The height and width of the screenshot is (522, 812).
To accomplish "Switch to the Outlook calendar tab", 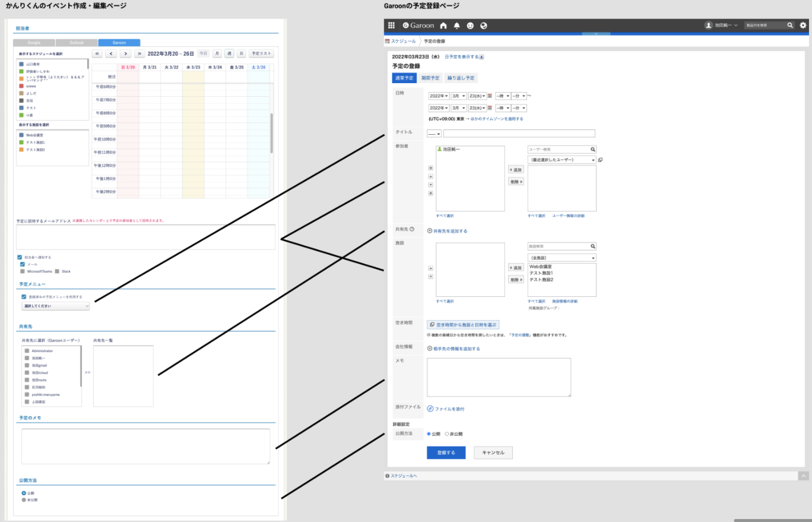I will pyautogui.click(x=76, y=43).
